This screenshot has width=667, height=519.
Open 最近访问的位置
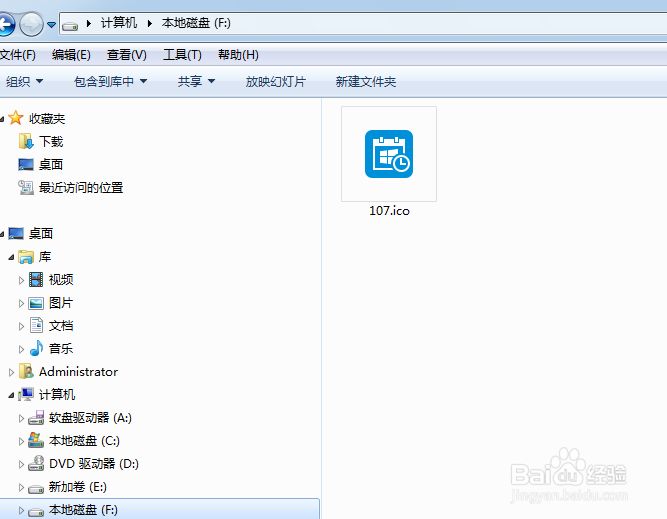[x=81, y=188]
